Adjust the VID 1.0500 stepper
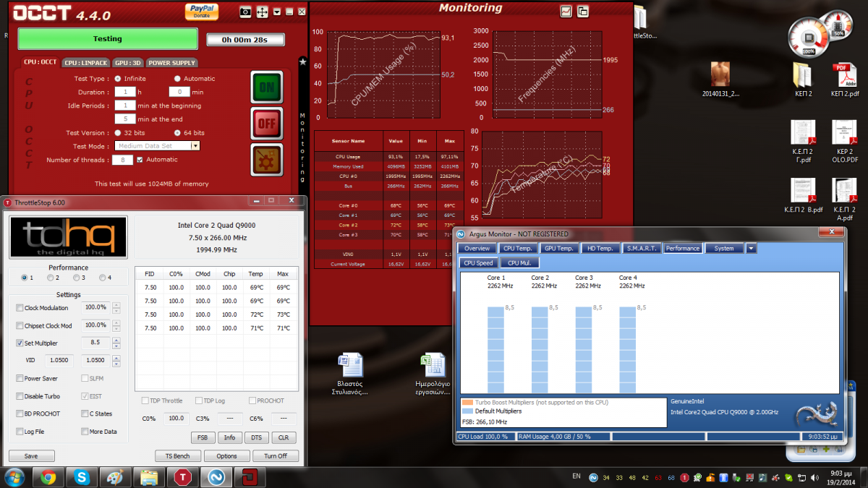Image resolution: width=868 pixels, height=488 pixels. 116,360
